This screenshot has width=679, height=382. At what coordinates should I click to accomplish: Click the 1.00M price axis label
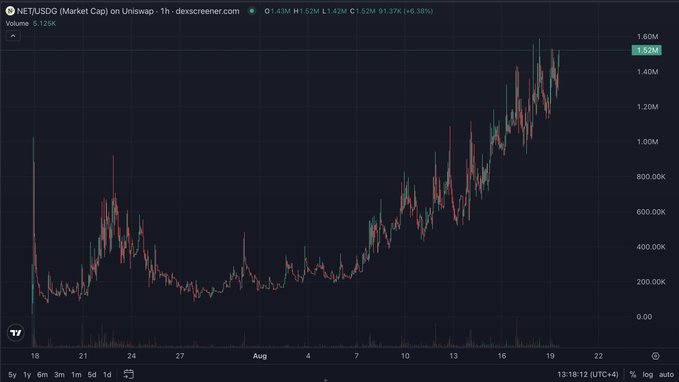(x=647, y=142)
